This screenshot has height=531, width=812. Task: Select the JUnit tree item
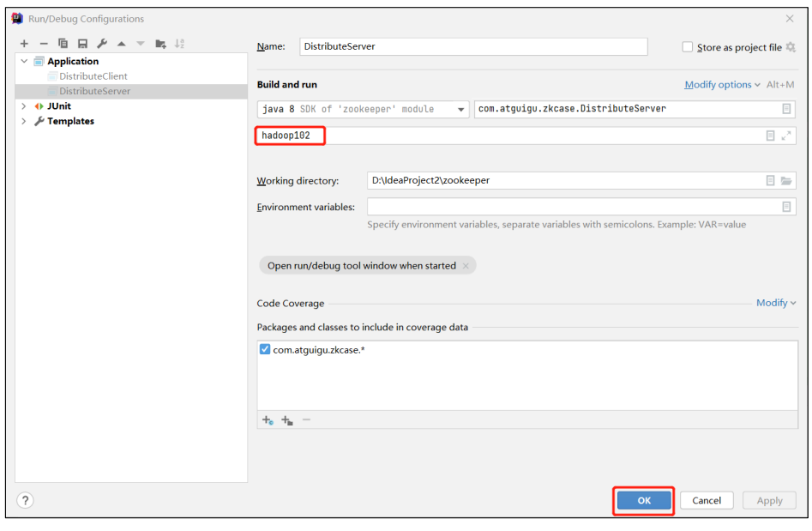[59, 106]
